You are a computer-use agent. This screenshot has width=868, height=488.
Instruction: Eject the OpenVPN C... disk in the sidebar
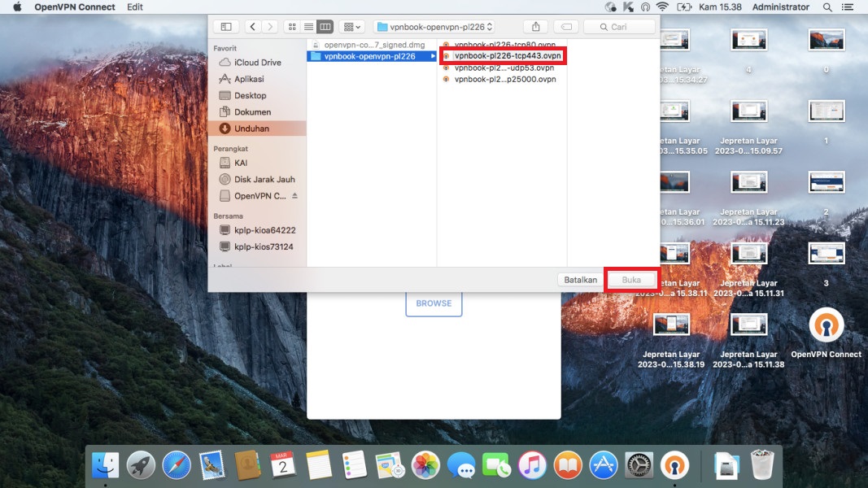pyautogui.click(x=295, y=196)
